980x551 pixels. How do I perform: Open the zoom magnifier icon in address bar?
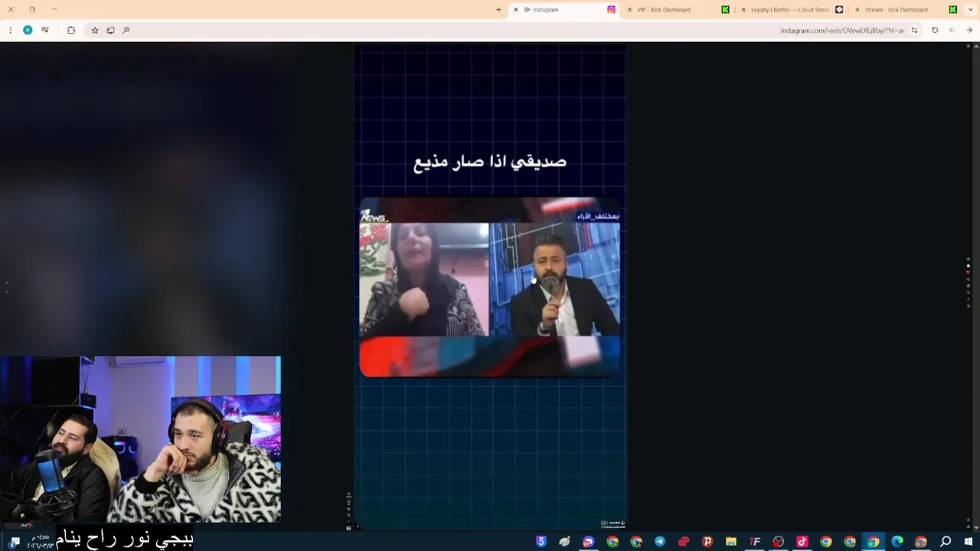click(x=126, y=30)
